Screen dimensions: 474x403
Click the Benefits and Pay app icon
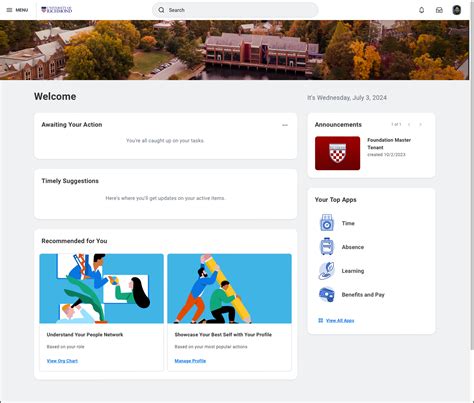[x=327, y=295]
